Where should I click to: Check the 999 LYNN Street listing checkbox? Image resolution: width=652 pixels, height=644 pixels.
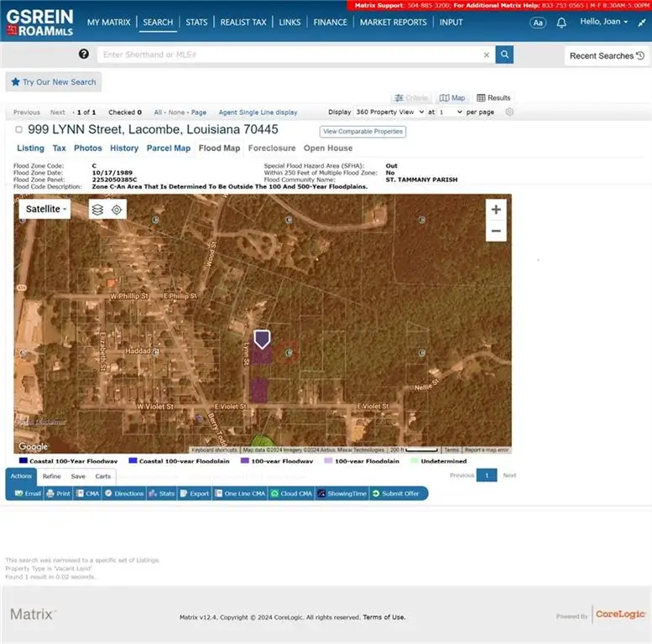(18, 130)
